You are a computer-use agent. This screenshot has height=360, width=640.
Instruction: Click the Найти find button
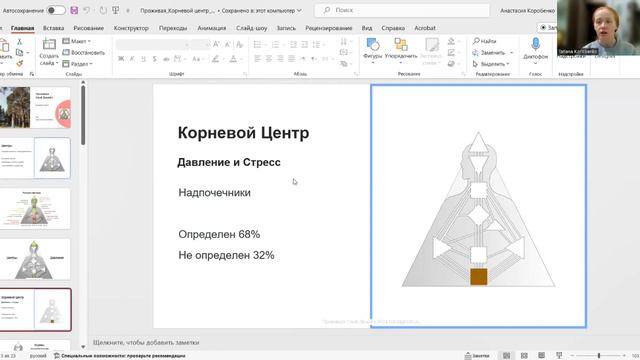coord(484,41)
